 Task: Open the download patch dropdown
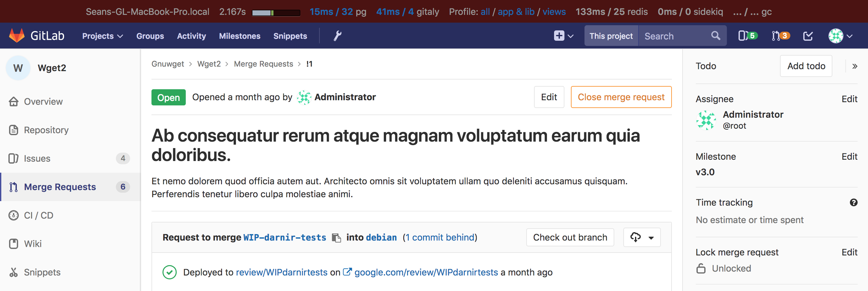[641, 237]
